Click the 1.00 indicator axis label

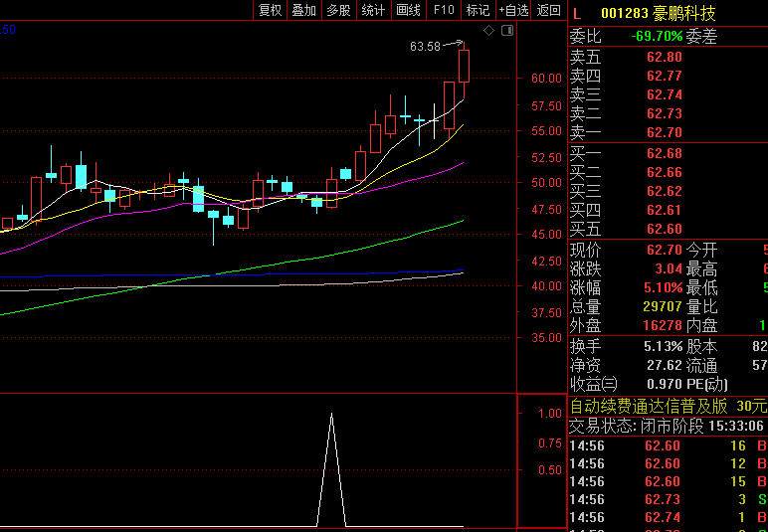tap(550, 414)
